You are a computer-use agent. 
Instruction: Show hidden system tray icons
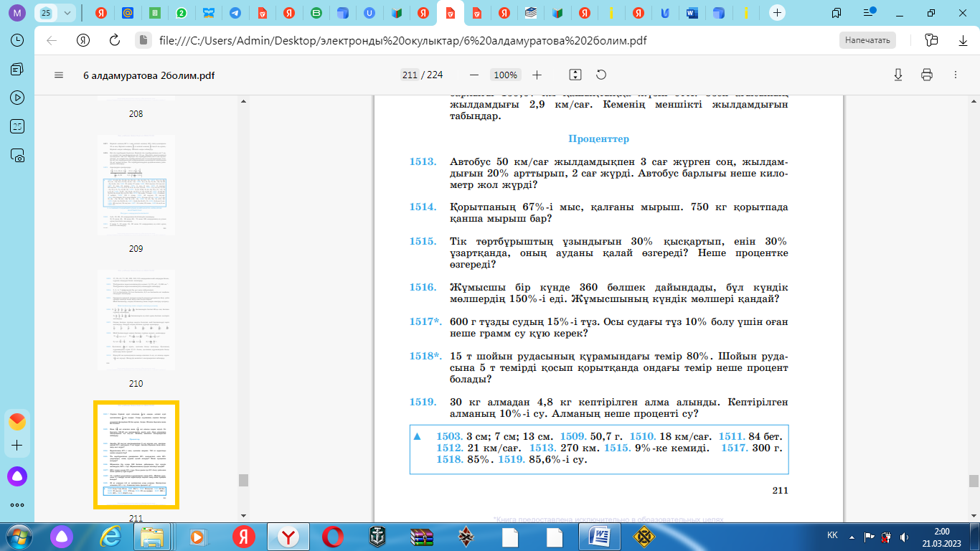click(x=853, y=536)
